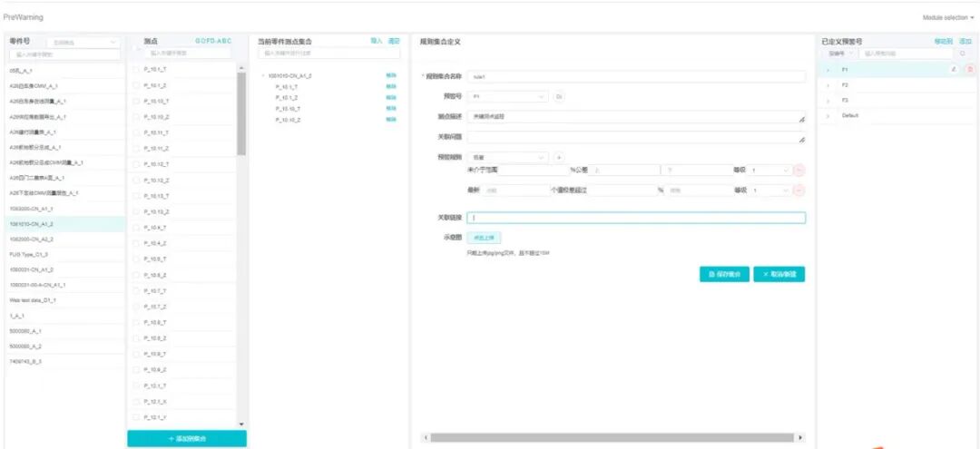Image resolution: width=980 pixels, height=449 pixels.
Task: Select part 1080031-CN_A1_2
Action: (x=64, y=269)
